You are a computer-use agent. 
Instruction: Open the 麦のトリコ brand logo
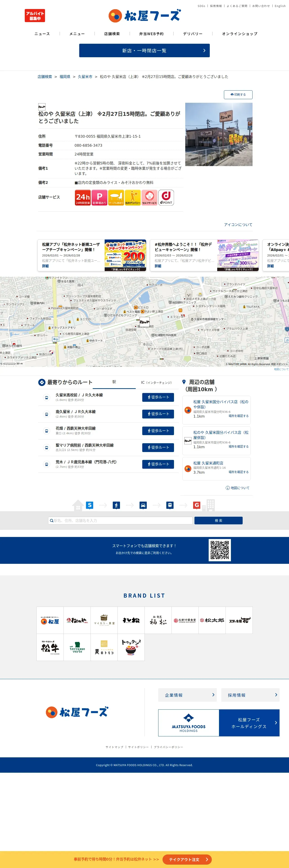click(x=104, y=647)
